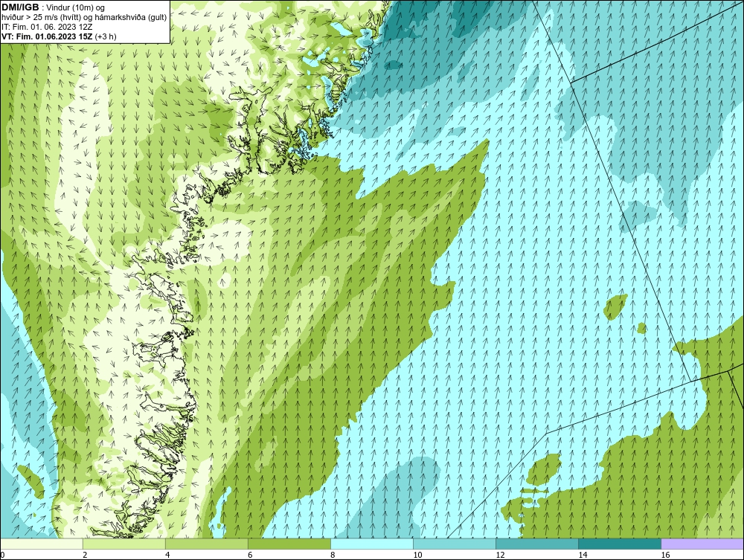This screenshot has height=560, width=744.
Task: Click the legend label '12'
Action: coord(500,555)
